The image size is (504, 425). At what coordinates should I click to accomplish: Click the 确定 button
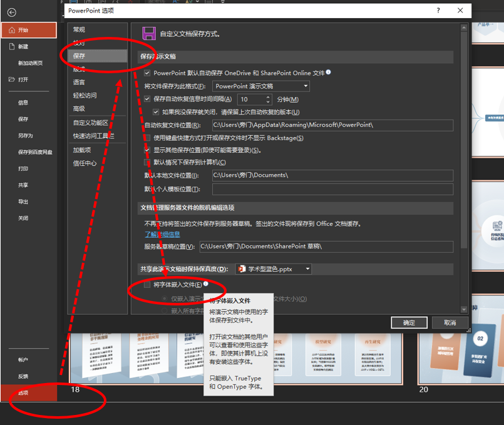409,322
